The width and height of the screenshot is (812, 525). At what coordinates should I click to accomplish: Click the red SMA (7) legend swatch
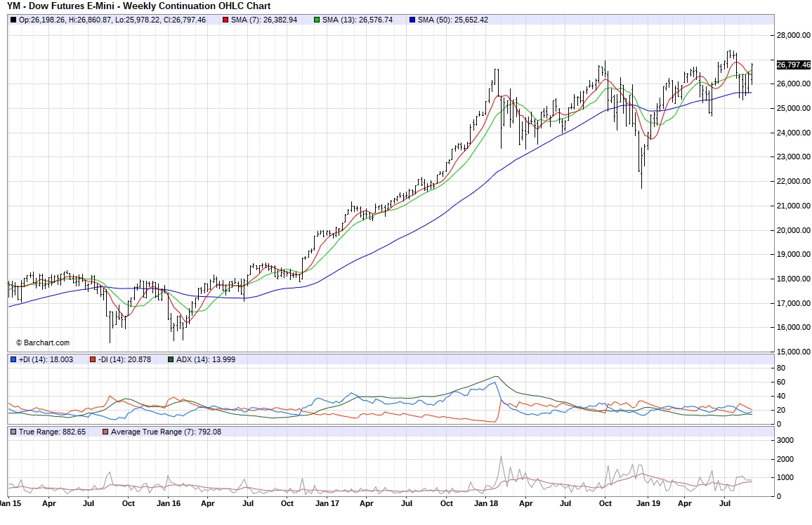click(225, 20)
